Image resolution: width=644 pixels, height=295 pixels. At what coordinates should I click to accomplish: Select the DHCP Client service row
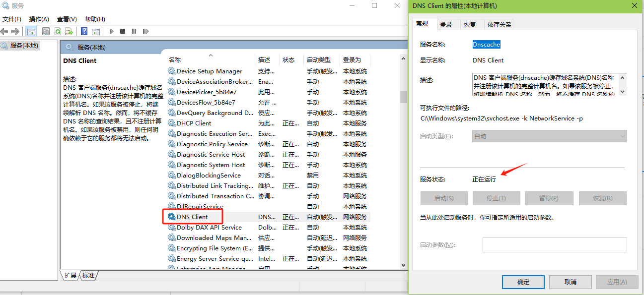click(194, 123)
